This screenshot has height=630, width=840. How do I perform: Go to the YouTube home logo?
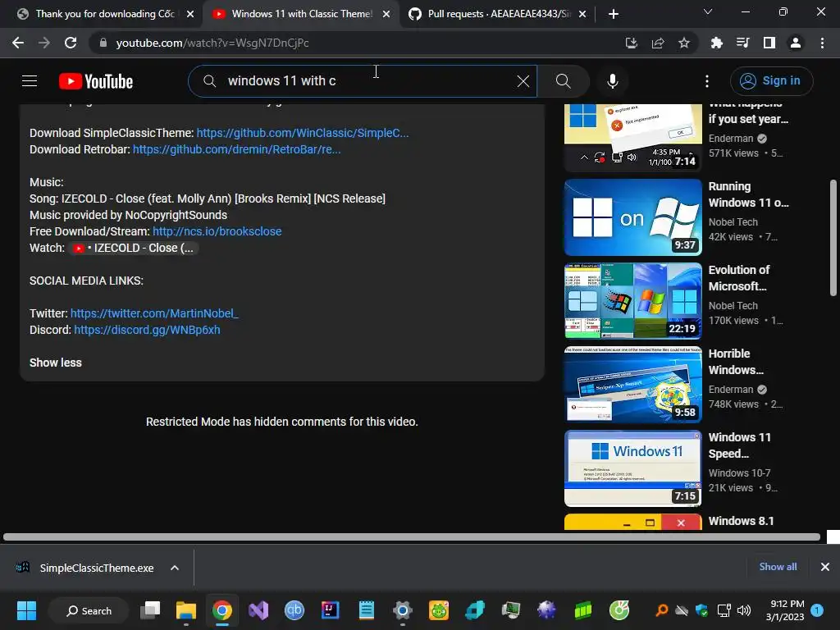(x=96, y=81)
